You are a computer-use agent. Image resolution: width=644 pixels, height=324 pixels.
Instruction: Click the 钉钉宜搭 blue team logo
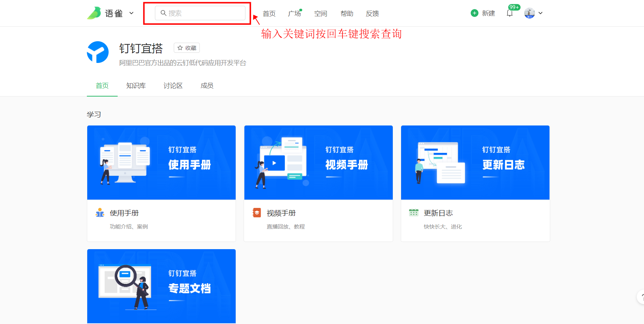(x=98, y=52)
